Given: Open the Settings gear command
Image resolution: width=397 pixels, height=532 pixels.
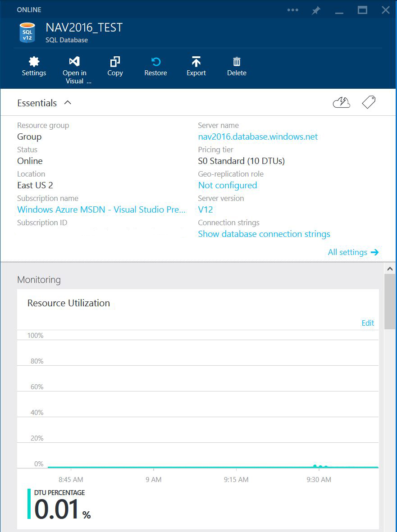Looking at the screenshot, I should click(34, 67).
